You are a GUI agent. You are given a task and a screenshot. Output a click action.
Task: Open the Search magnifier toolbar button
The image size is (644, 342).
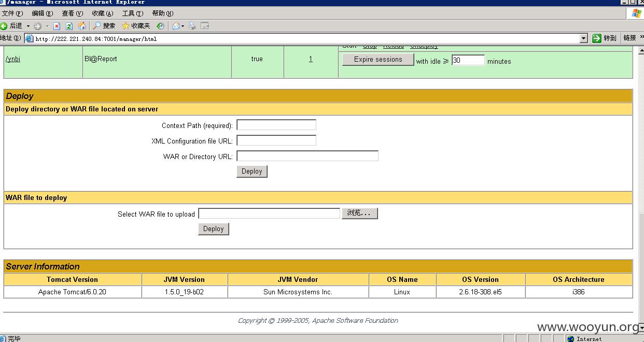(x=104, y=26)
